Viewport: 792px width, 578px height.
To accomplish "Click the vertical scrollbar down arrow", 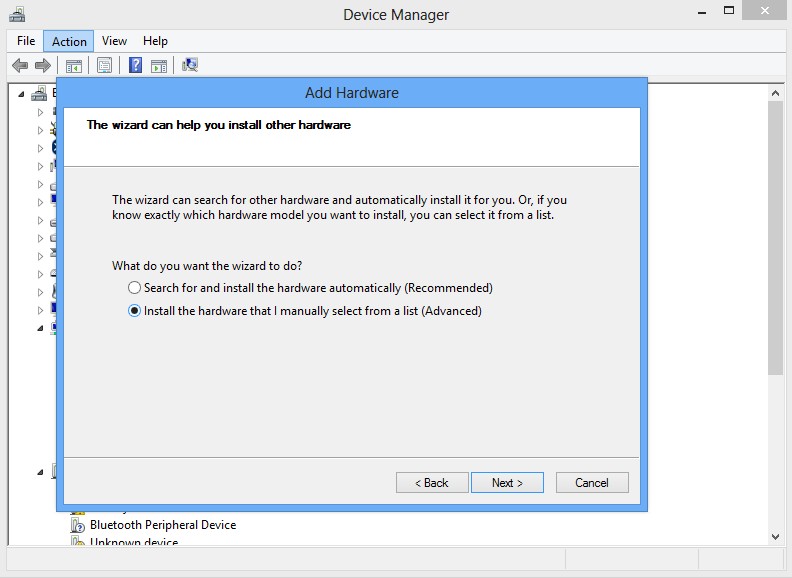I will click(775, 537).
